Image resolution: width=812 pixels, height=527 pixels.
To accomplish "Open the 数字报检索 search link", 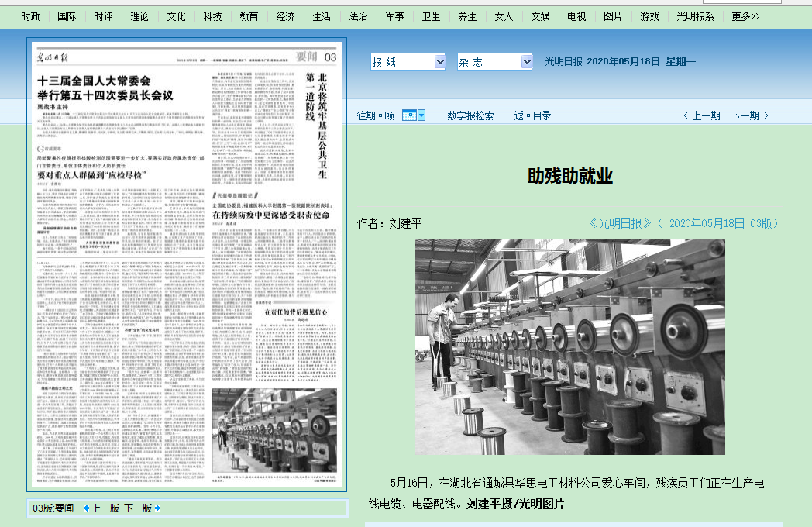I will [x=470, y=115].
